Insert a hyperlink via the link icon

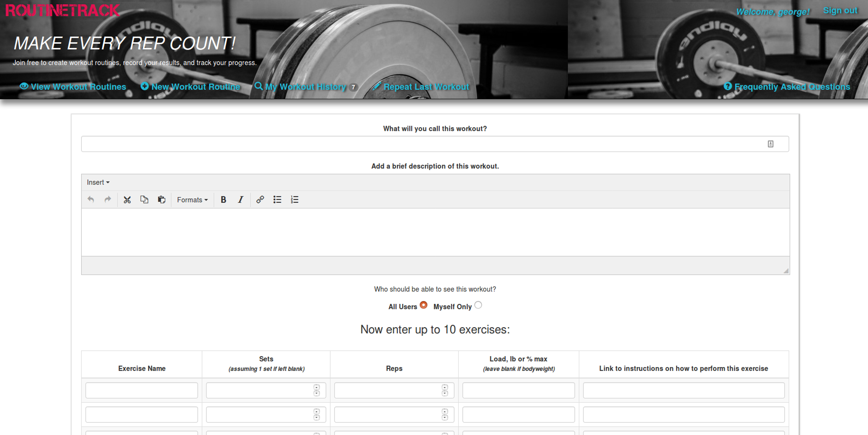pyautogui.click(x=260, y=199)
